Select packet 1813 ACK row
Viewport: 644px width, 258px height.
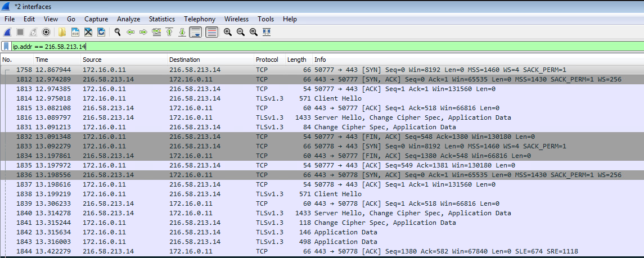(x=322, y=89)
